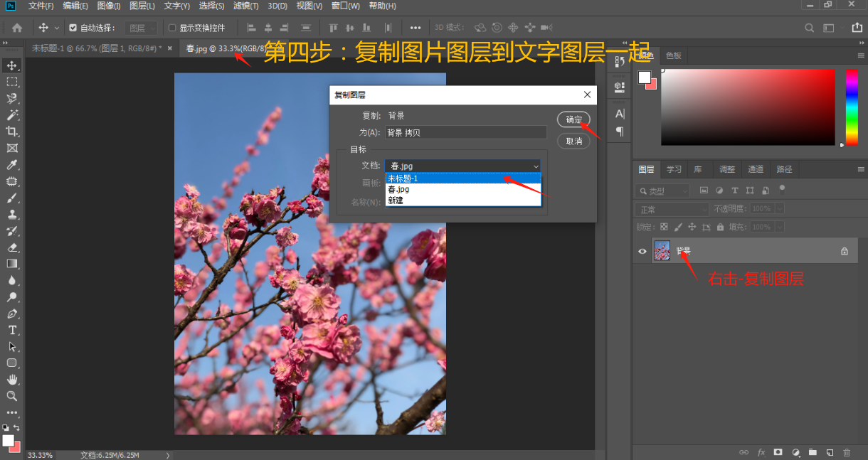
Task: Toggle lock all padlock icon
Action: [720, 227]
